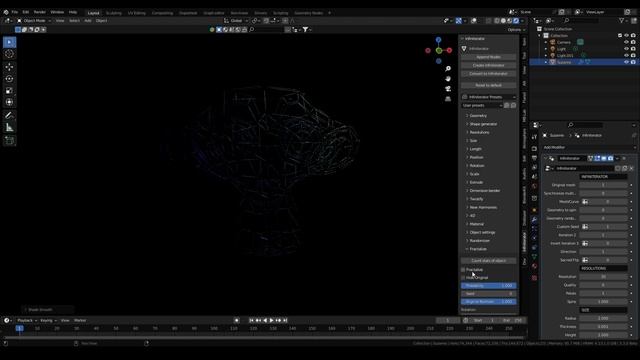Jump to timeline end frame button
This screenshot has height=360, width=640.
click(285, 320)
